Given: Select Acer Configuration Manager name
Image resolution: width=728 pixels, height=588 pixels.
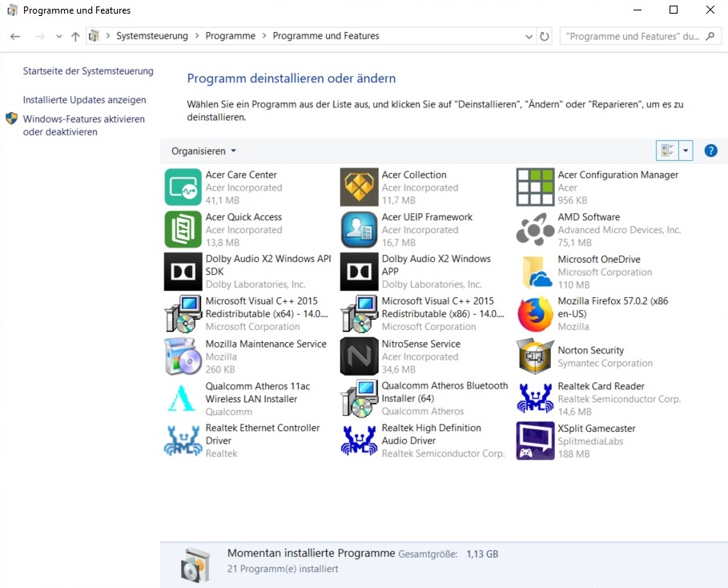Looking at the screenshot, I should pyautogui.click(x=618, y=175).
